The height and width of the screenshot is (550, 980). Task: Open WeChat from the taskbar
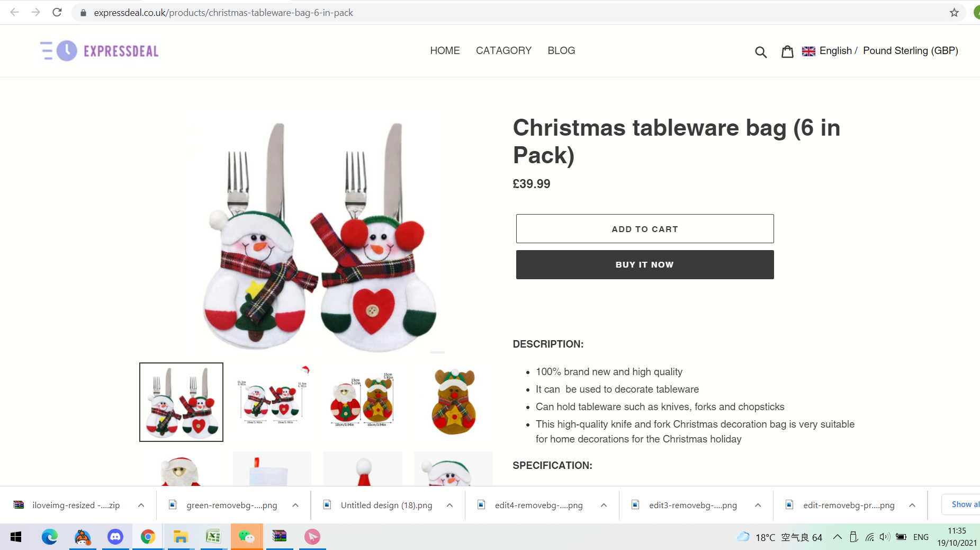[247, 537]
